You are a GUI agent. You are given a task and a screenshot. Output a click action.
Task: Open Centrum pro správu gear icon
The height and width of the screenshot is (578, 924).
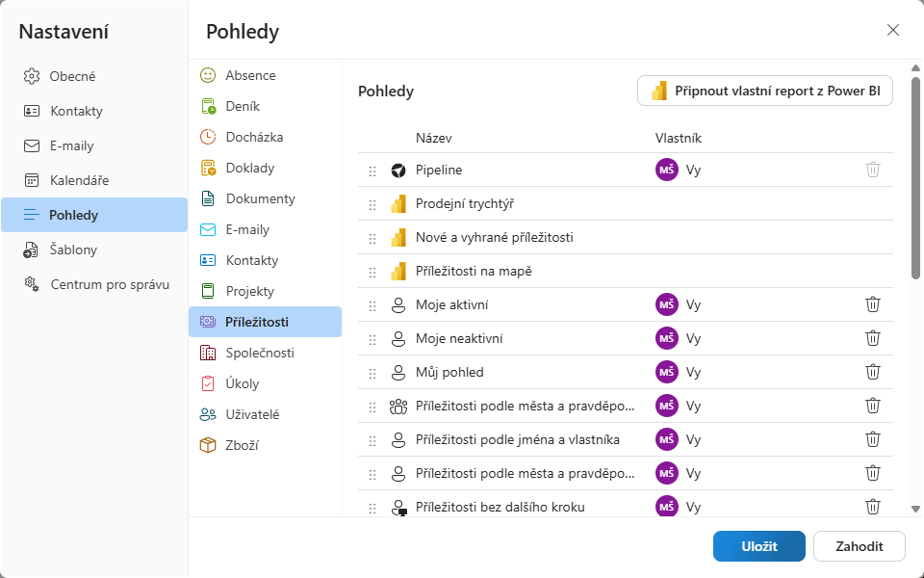tap(31, 284)
